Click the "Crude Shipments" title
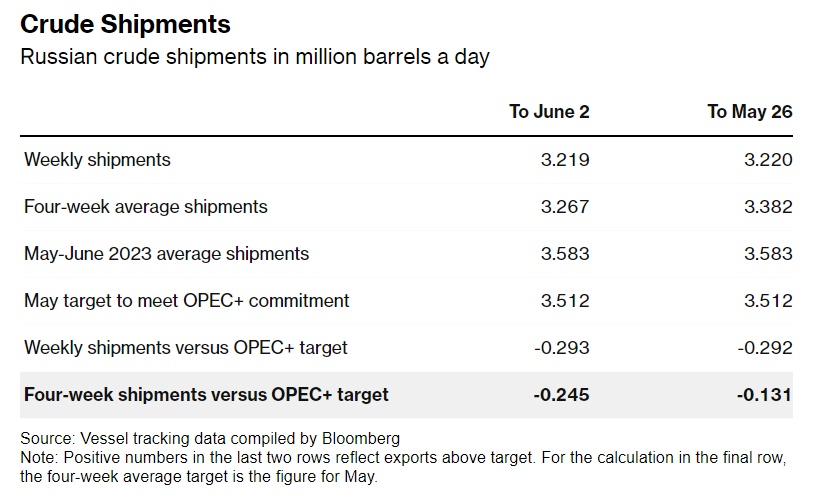The image size is (820, 495). coord(125,23)
